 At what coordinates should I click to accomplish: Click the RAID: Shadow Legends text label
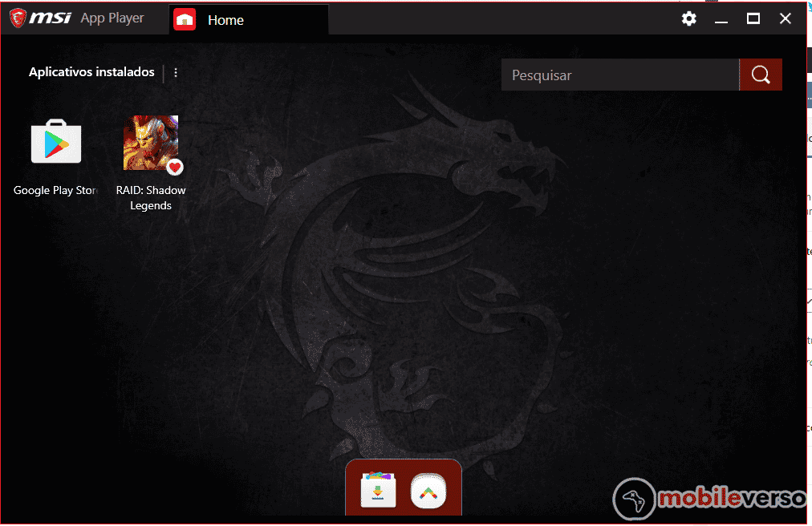pyautogui.click(x=151, y=198)
